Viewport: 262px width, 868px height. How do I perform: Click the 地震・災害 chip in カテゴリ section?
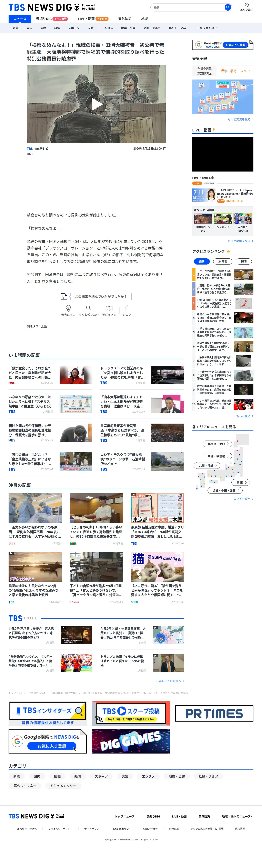pyautogui.click(x=177, y=776)
